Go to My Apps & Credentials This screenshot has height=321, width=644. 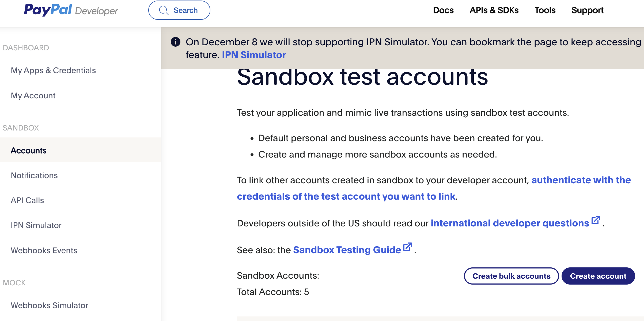coord(53,70)
